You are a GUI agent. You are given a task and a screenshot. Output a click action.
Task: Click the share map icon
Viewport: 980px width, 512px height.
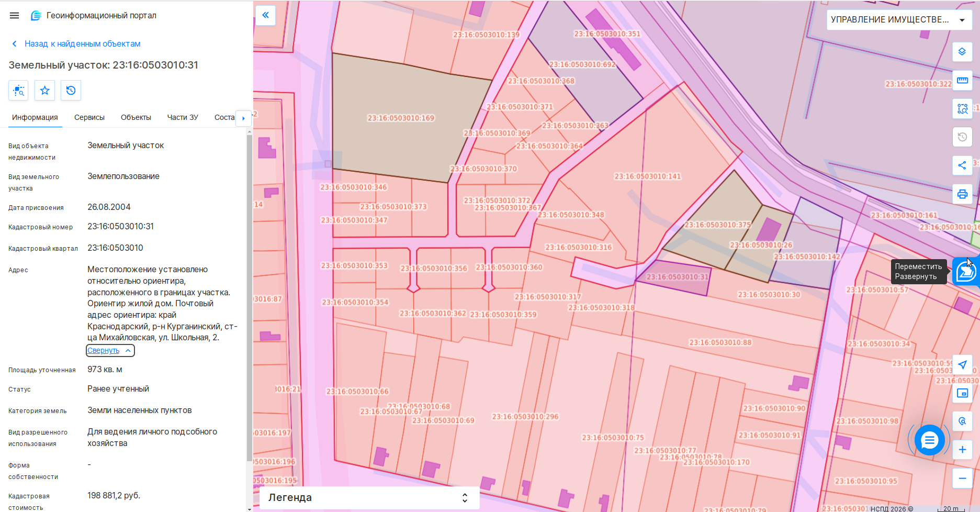click(962, 165)
